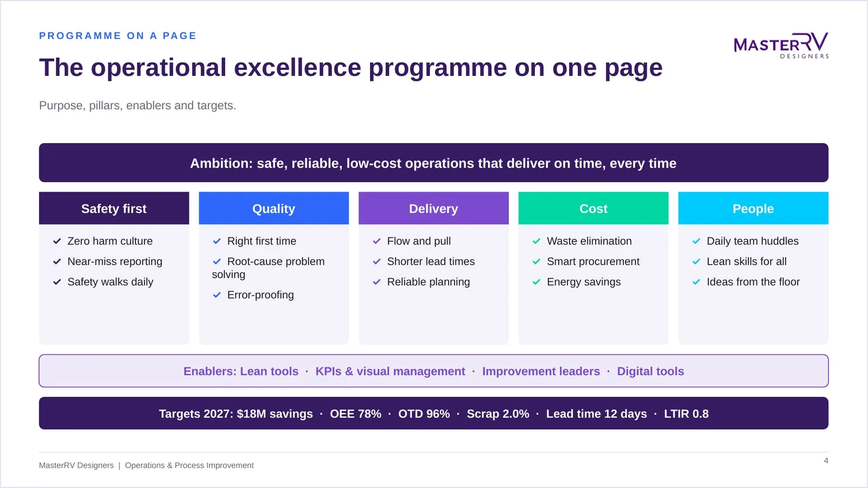Click the checkmark beside Daily team huddles
This screenshot has width=868, height=488.
coord(697,241)
